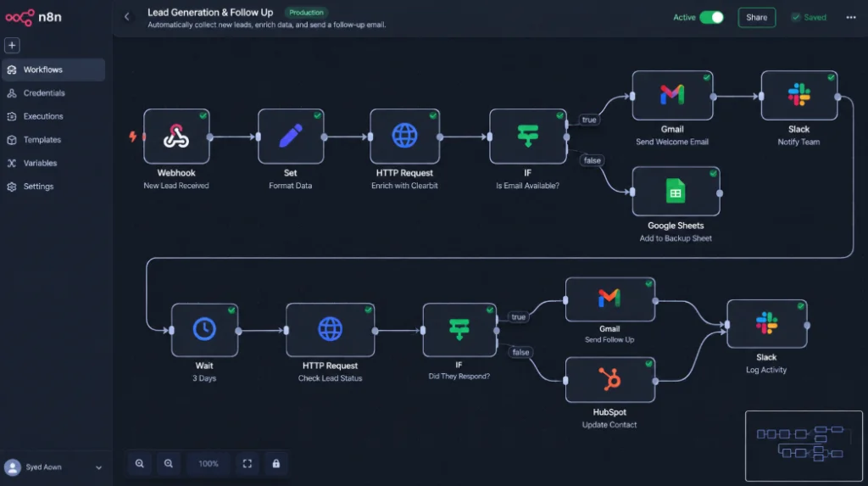Open the Webhook node icon
The image size is (868, 486).
pyautogui.click(x=176, y=137)
